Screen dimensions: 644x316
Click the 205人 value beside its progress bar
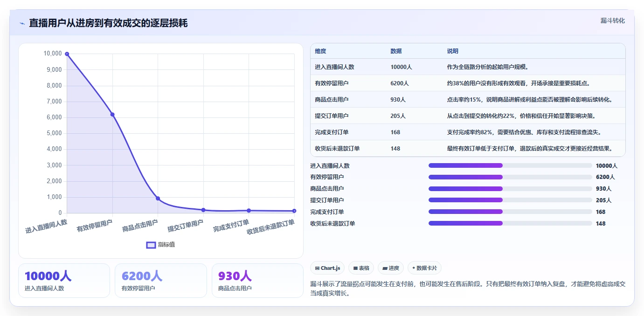603,200
